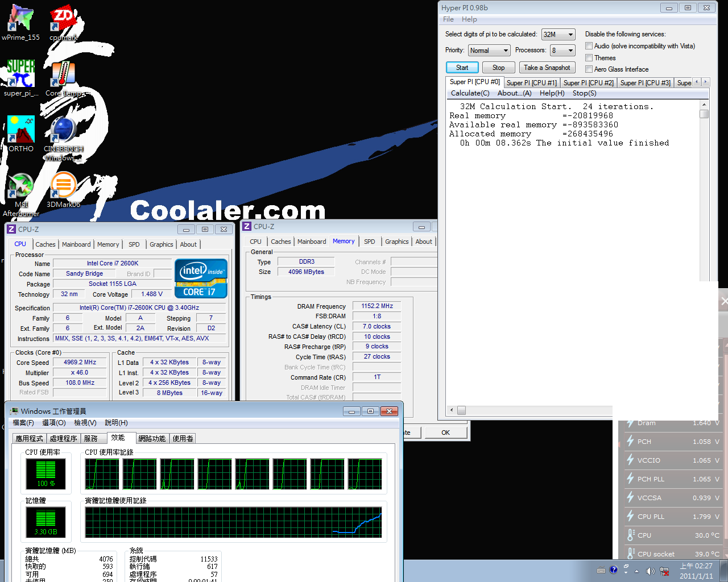Viewport: 728px width, 582px height.
Task: Open the Mainboard tab in the left CPU-Z window
Action: (76, 244)
